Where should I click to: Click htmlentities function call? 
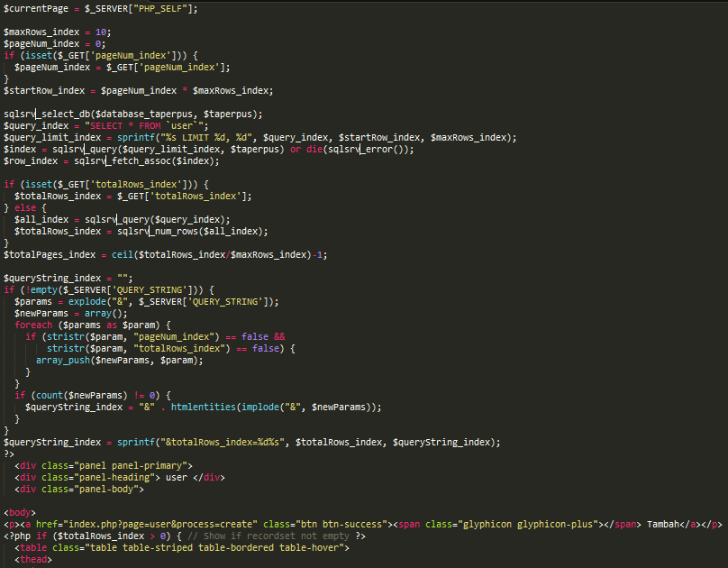(204, 407)
